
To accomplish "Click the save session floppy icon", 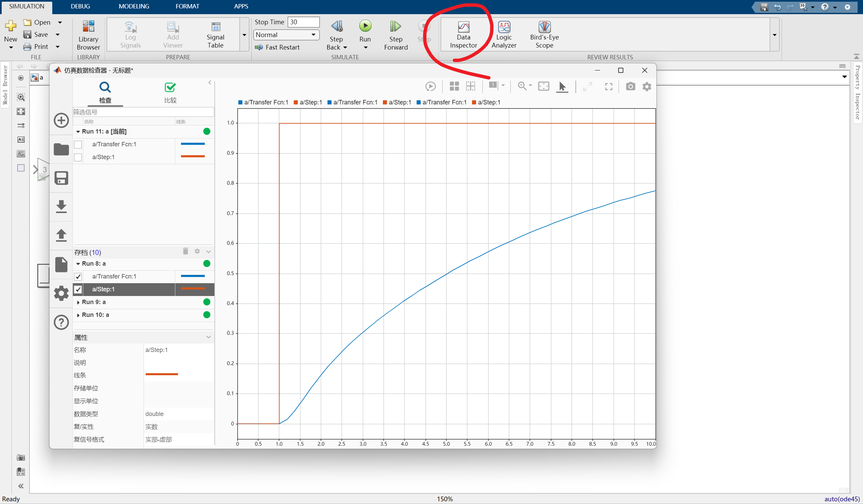I will 61,178.
